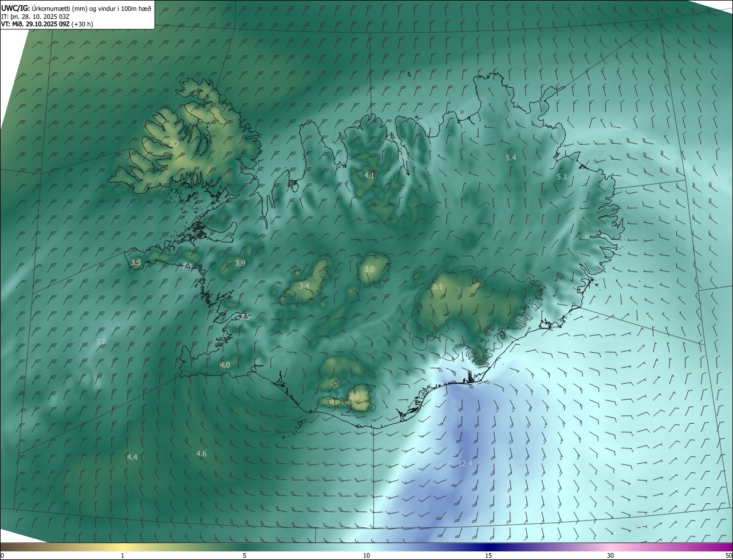The height and width of the screenshot is (560, 733).
Task: Click the 2.7 value over the Westfjords
Action: coord(175,144)
